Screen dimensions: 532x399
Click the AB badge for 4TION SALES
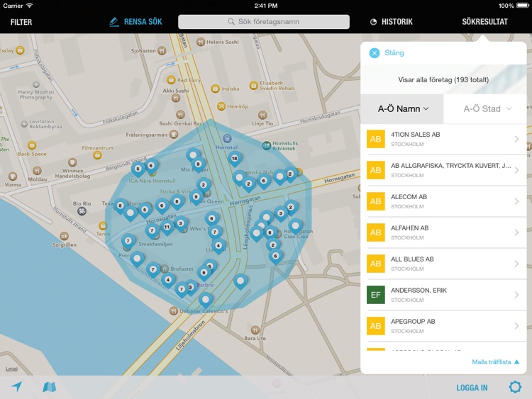tap(375, 139)
